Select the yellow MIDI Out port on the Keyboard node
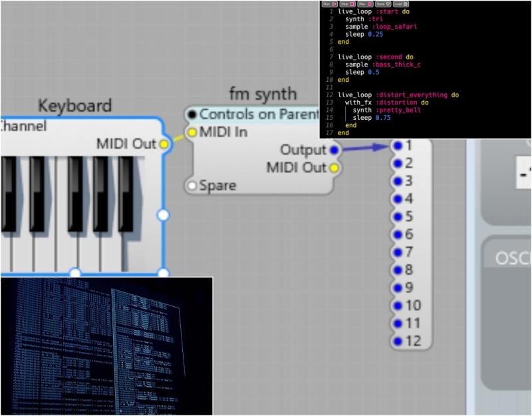532x416 pixels. click(x=164, y=144)
